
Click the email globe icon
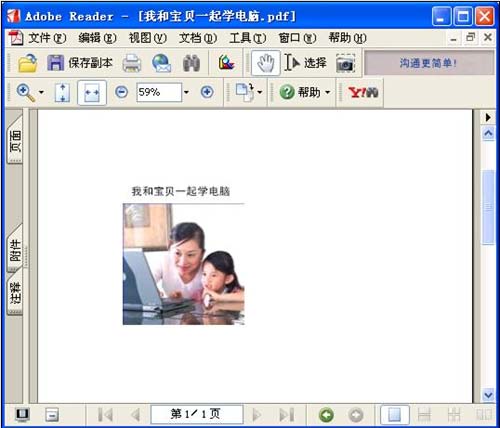click(x=162, y=63)
